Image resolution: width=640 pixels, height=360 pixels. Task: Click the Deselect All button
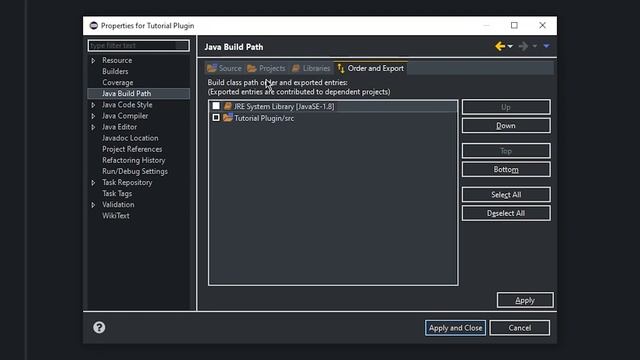click(506, 213)
